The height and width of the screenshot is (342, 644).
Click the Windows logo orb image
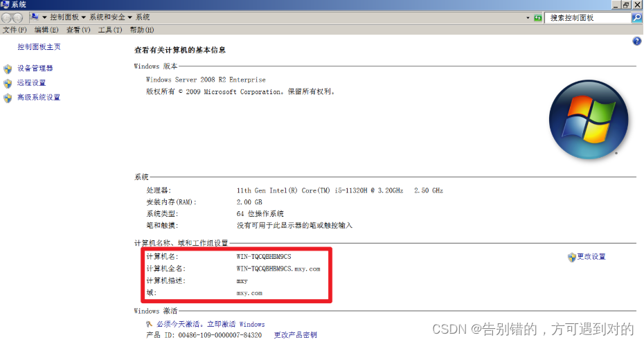589,120
